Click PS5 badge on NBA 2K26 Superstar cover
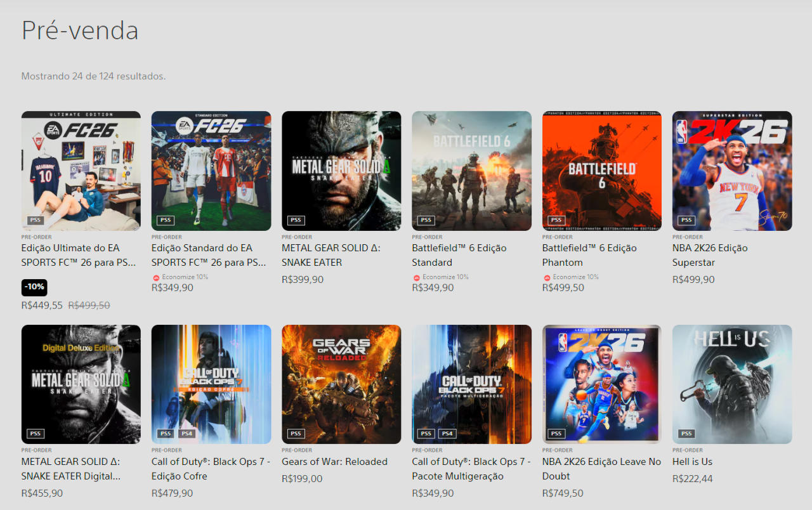 687,221
